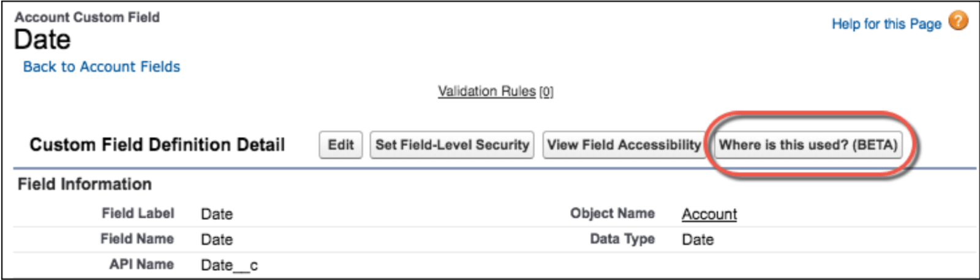980x280 pixels.
Task: Select the Data Type value Date
Action: 698,240
